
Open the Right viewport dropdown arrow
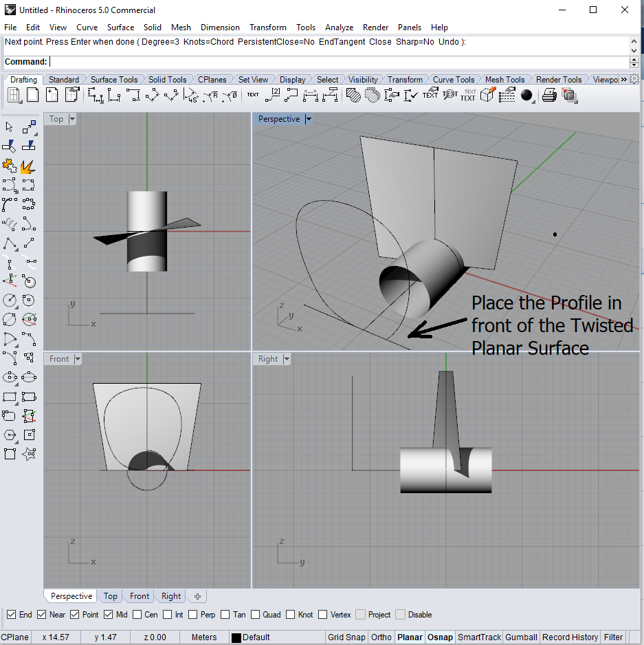pos(287,359)
